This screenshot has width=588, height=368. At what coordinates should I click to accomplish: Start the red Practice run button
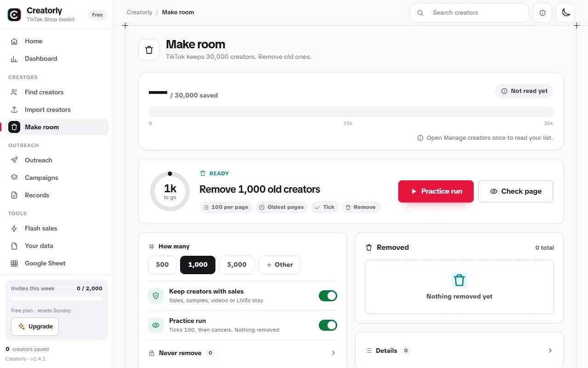tap(436, 191)
